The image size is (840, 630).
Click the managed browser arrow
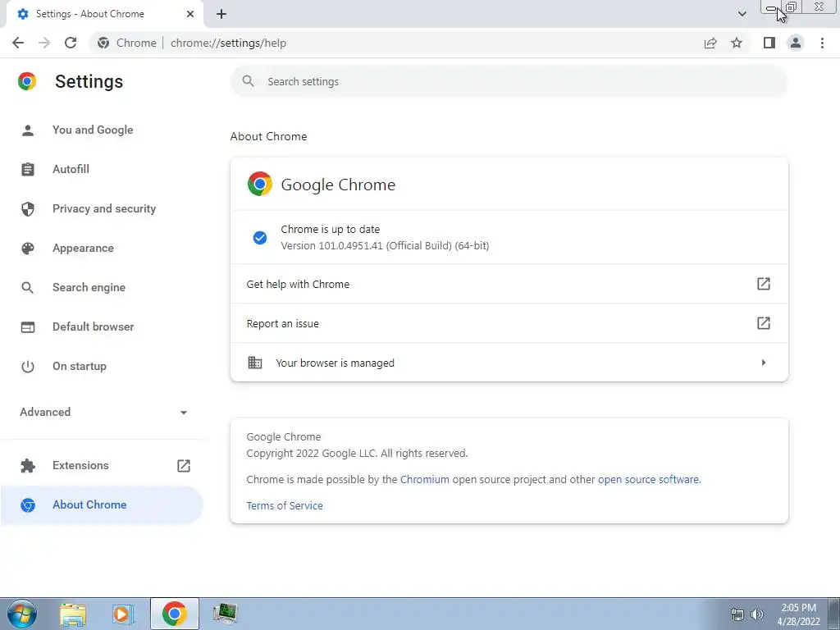[x=764, y=363]
